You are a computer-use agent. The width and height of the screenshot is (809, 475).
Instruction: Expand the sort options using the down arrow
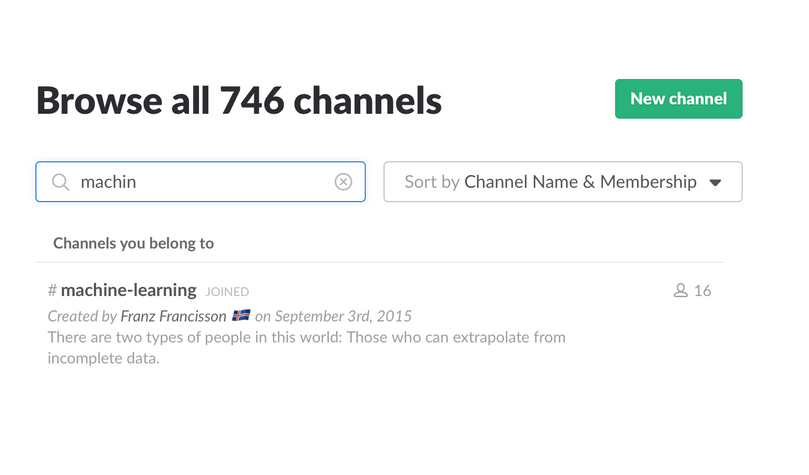[715, 182]
